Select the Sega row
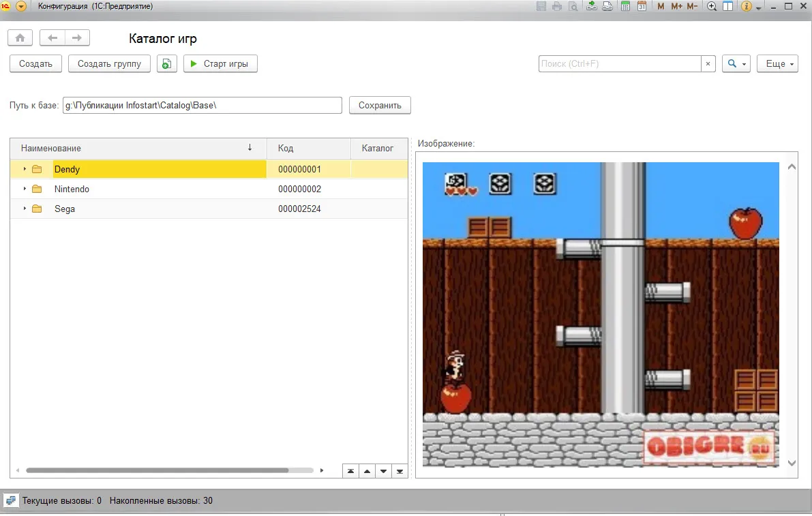The image size is (812, 516). [209, 209]
